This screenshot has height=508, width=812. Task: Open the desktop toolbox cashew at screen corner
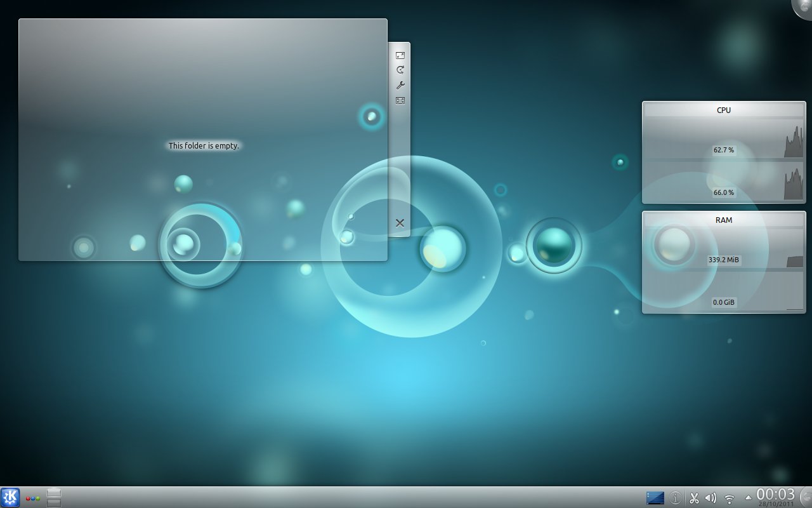(x=803, y=8)
